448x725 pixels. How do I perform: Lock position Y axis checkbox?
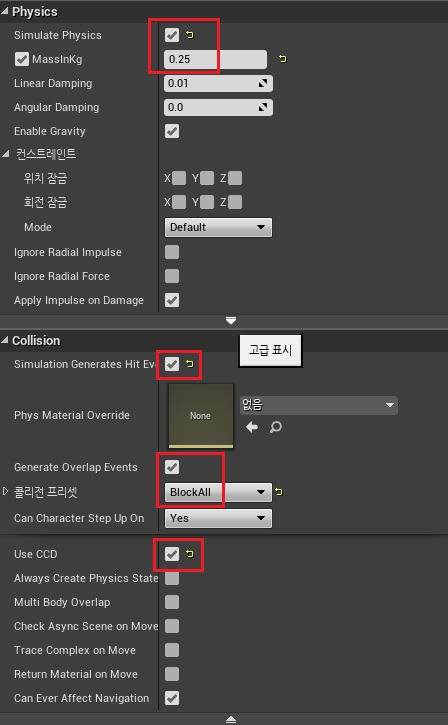point(207,178)
